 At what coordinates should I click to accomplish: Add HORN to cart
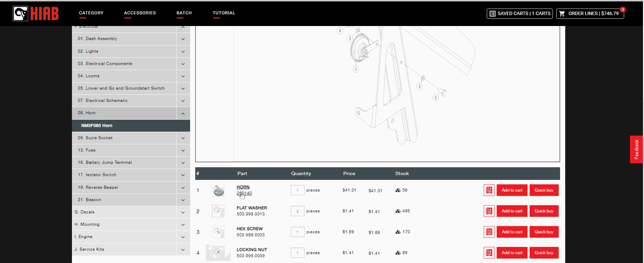[x=512, y=190]
